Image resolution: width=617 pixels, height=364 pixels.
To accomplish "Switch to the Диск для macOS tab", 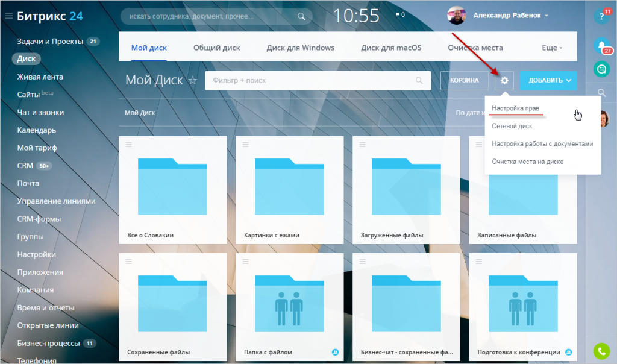I will [x=391, y=48].
